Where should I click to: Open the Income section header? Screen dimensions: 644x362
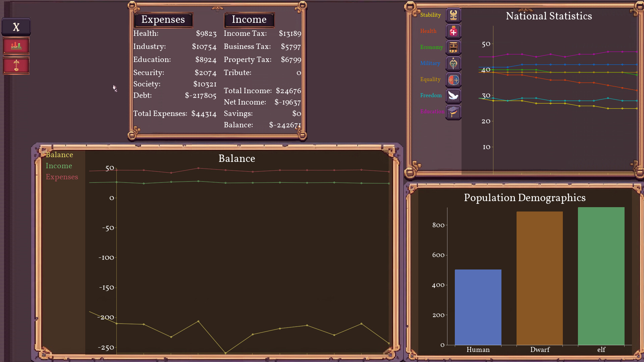tap(249, 20)
